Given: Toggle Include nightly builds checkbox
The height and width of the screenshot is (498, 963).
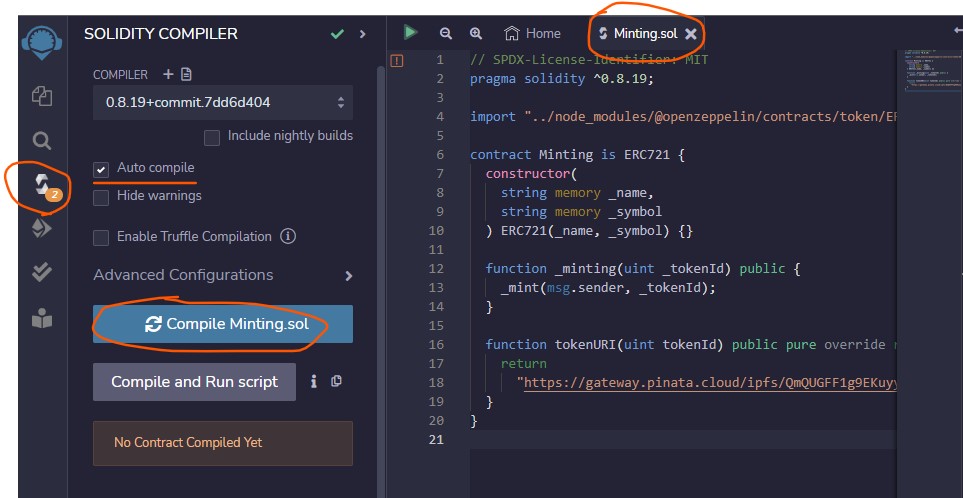Looking at the screenshot, I should [212, 138].
